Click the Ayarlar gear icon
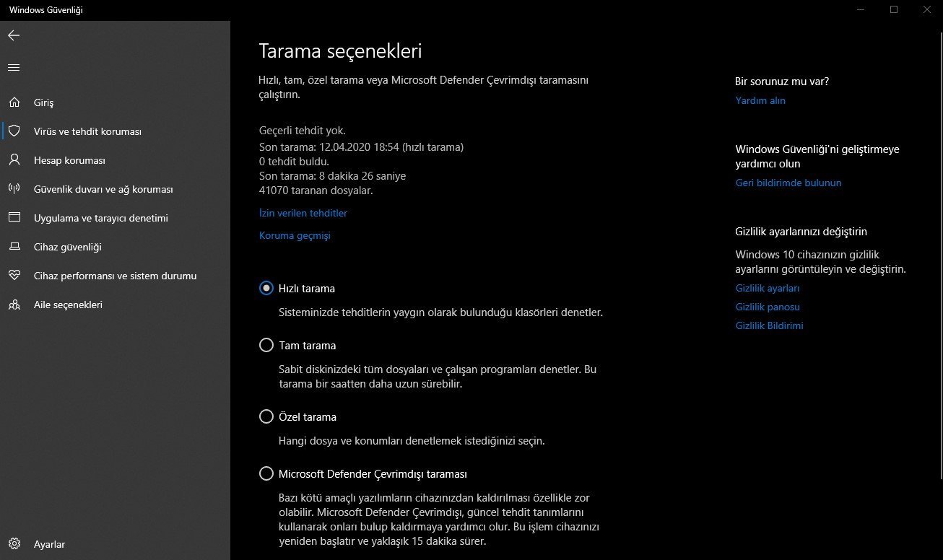The height and width of the screenshot is (560, 943). coord(14,544)
